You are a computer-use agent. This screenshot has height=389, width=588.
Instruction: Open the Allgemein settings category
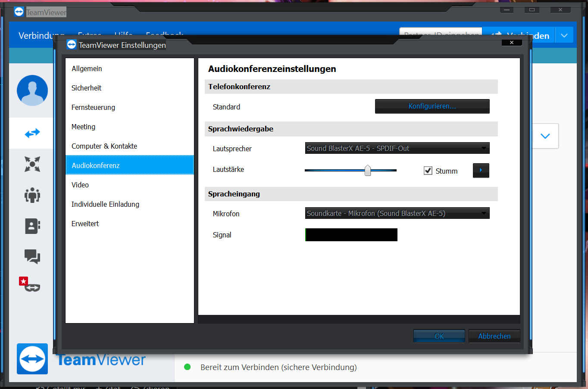click(x=129, y=68)
